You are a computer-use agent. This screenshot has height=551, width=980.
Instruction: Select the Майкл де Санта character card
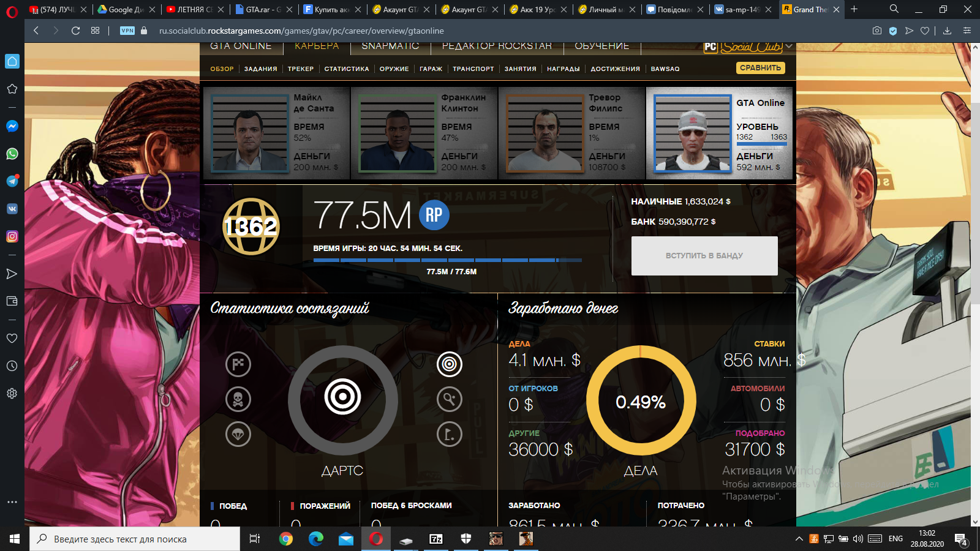277,133
